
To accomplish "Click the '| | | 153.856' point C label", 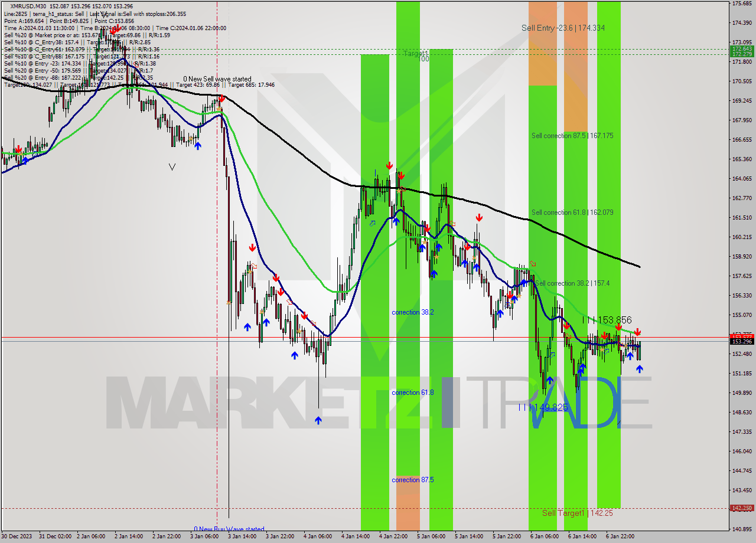I will (607, 319).
